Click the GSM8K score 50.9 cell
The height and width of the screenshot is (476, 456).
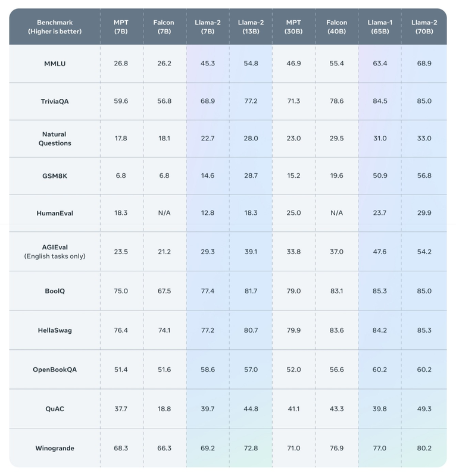pos(379,176)
